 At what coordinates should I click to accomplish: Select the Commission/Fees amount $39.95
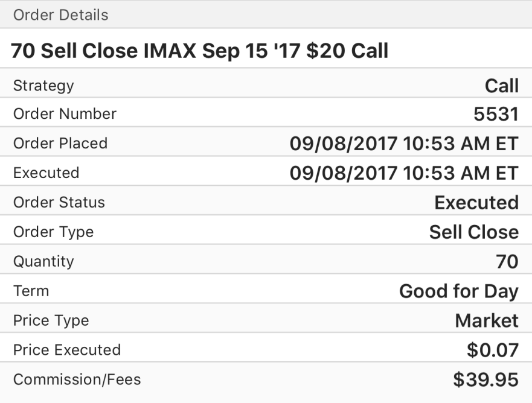tap(486, 379)
